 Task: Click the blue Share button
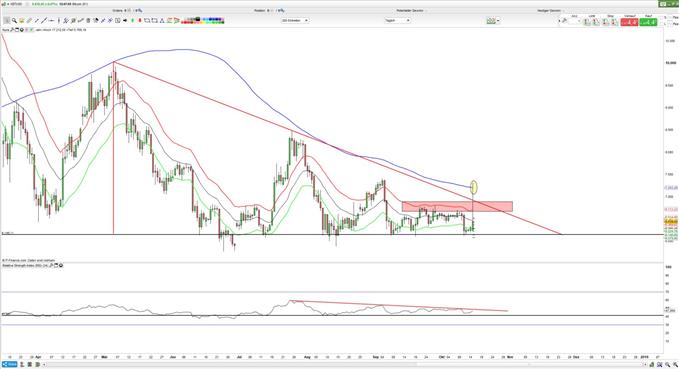10,365
